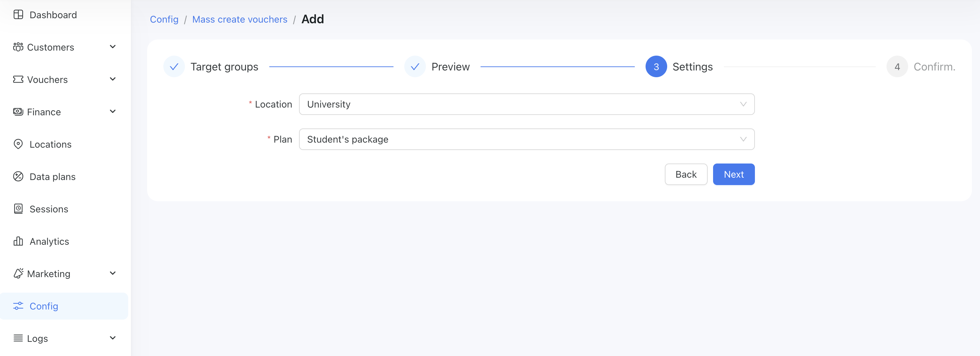Click the Logs menu label
The width and height of the screenshot is (980, 356).
[x=38, y=338]
